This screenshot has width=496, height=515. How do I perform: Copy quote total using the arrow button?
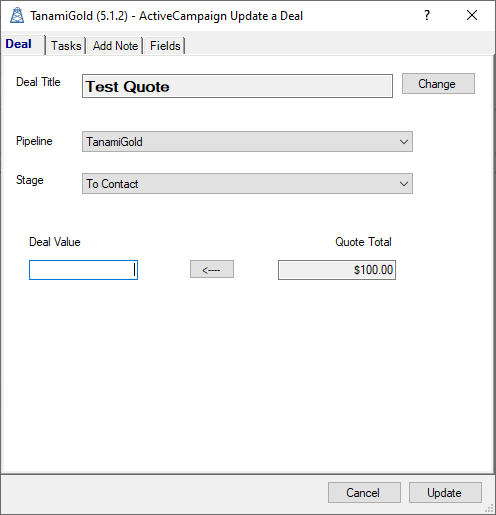click(x=212, y=269)
